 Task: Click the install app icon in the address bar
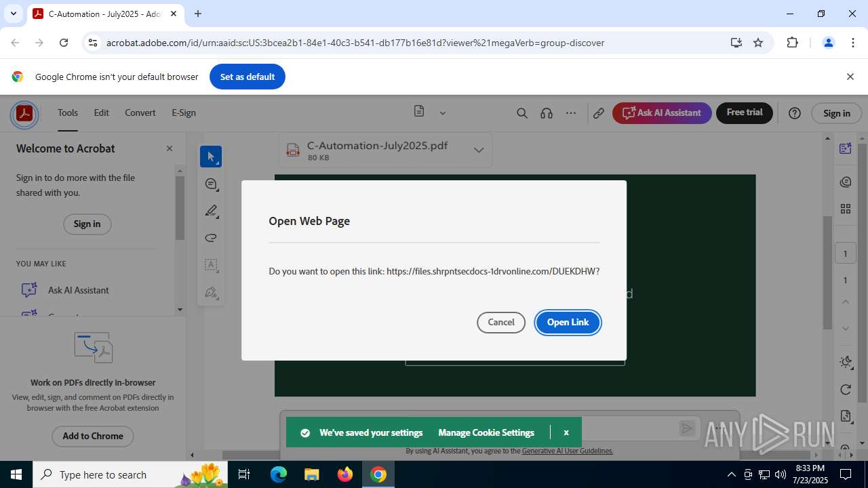click(736, 43)
